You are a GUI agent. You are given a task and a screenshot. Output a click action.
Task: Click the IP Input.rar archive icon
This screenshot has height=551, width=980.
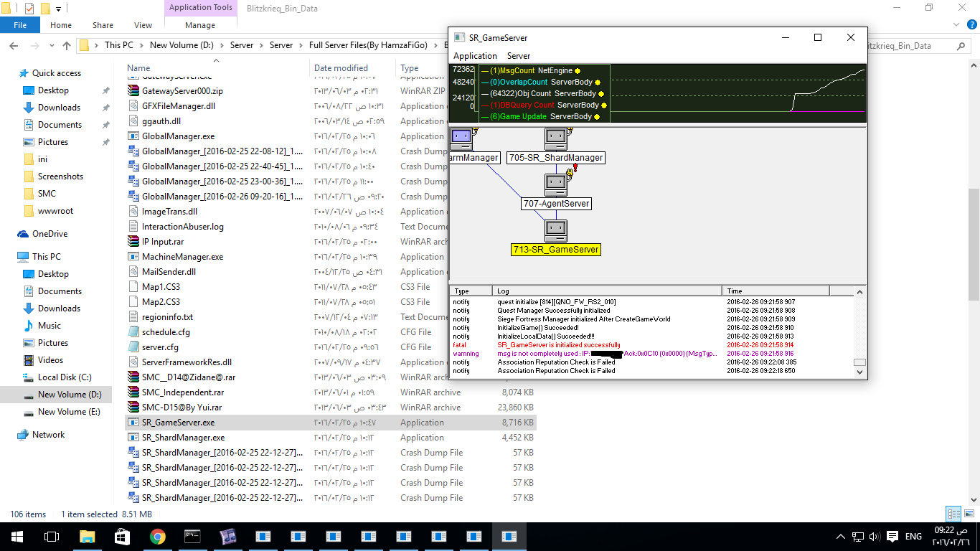point(133,242)
